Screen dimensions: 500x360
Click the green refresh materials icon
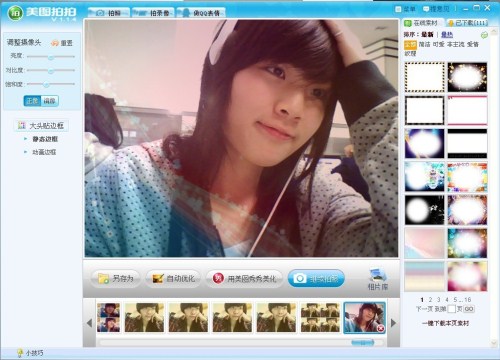coord(484,35)
